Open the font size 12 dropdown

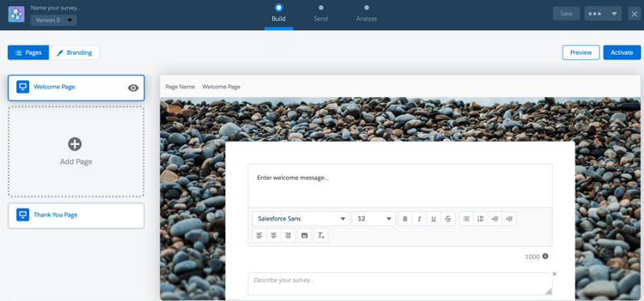(374, 219)
